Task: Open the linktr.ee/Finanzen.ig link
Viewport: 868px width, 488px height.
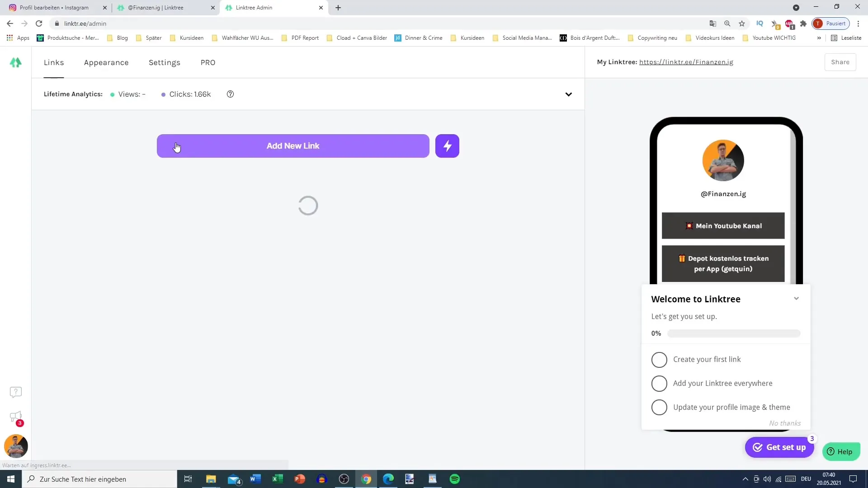Action: (686, 62)
